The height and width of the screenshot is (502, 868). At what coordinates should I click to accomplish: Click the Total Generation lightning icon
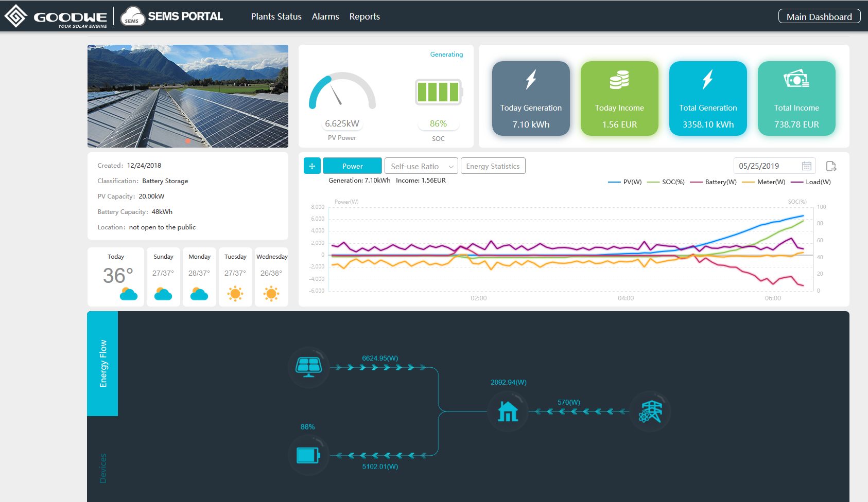tap(708, 80)
